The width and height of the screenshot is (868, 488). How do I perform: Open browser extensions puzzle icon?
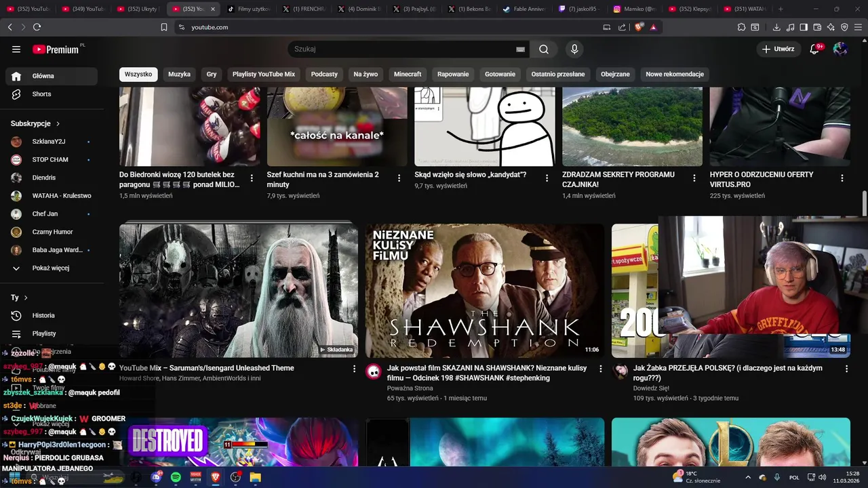click(x=741, y=27)
